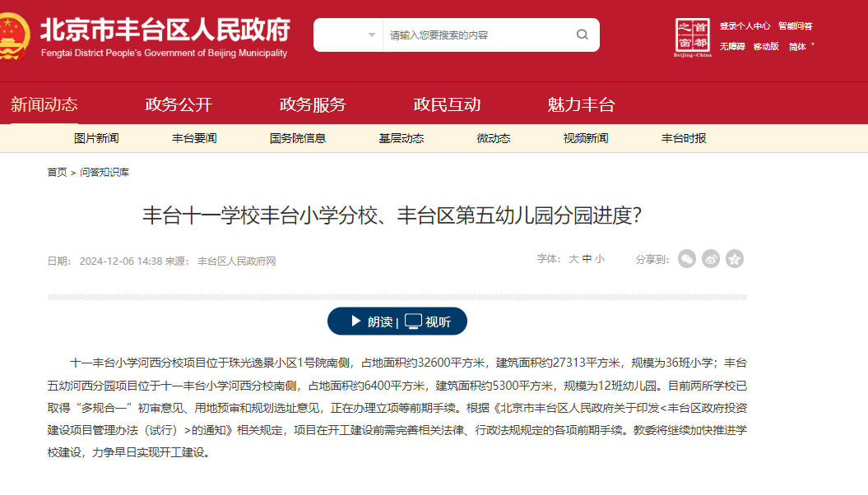Viewport: 868px width, 495px height.
Task: Set font size to 大 (large)
Action: click(573, 259)
